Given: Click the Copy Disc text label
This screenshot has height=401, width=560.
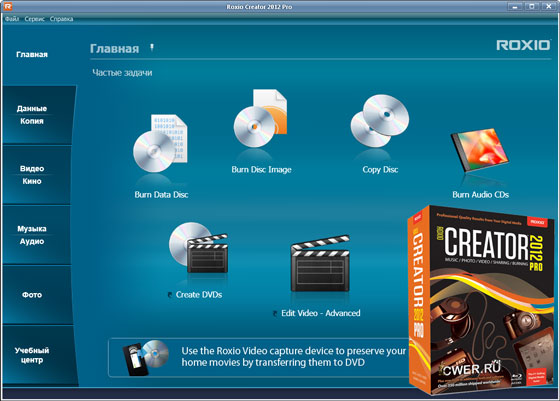Looking at the screenshot, I should tap(380, 170).
